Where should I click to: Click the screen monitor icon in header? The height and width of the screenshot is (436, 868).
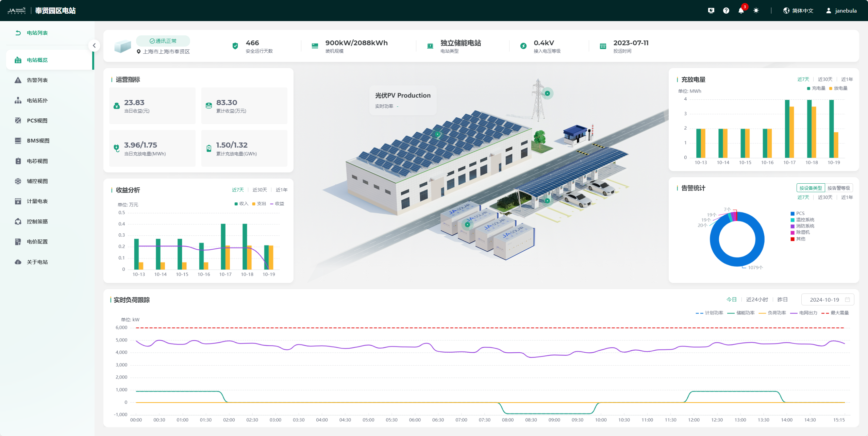point(711,11)
